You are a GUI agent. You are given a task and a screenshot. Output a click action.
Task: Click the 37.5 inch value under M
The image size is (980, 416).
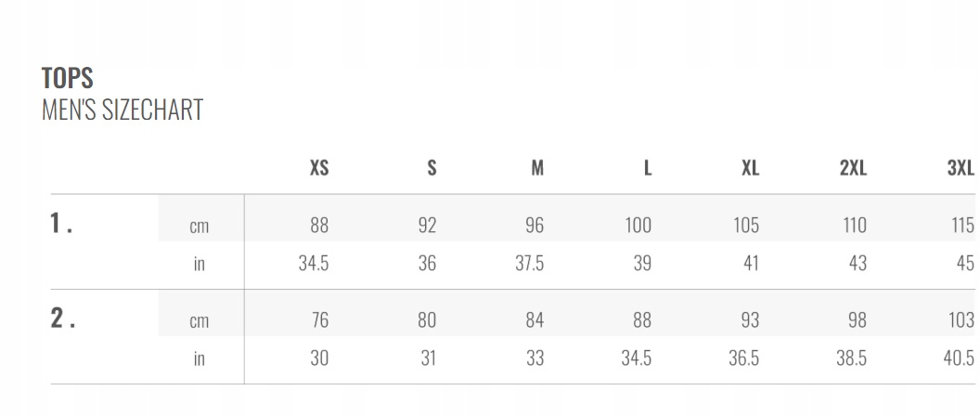(x=530, y=264)
